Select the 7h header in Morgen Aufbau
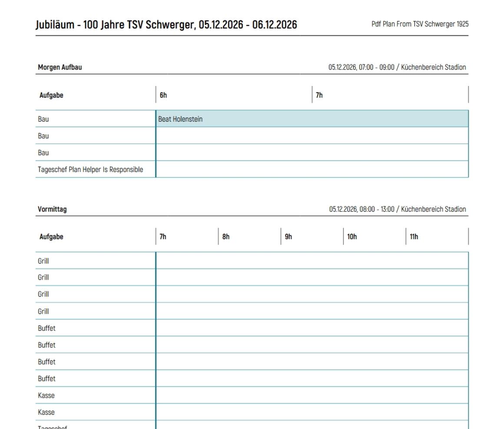Image resolution: width=504 pixels, height=429 pixels. click(x=319, y=95)
